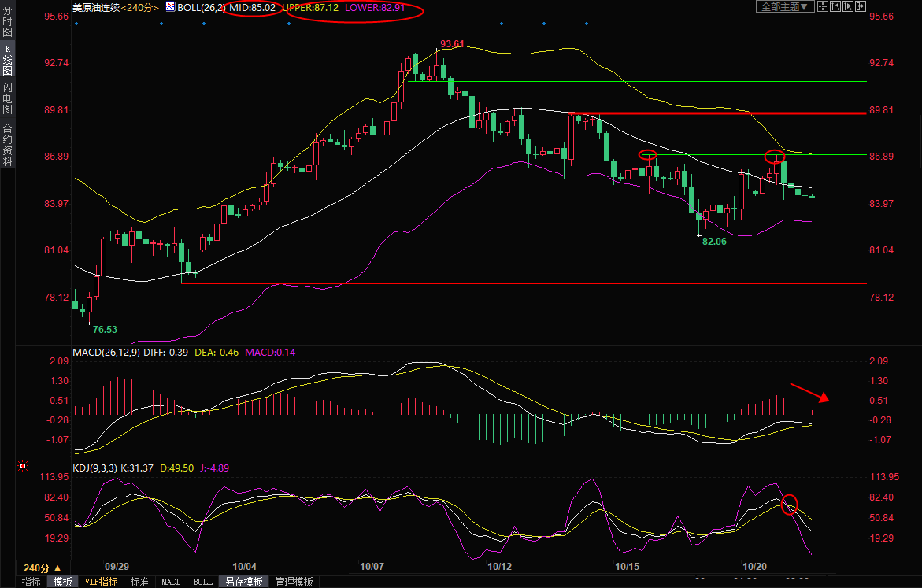Open the 合约资料 side tab

click(x=7, y=145)
